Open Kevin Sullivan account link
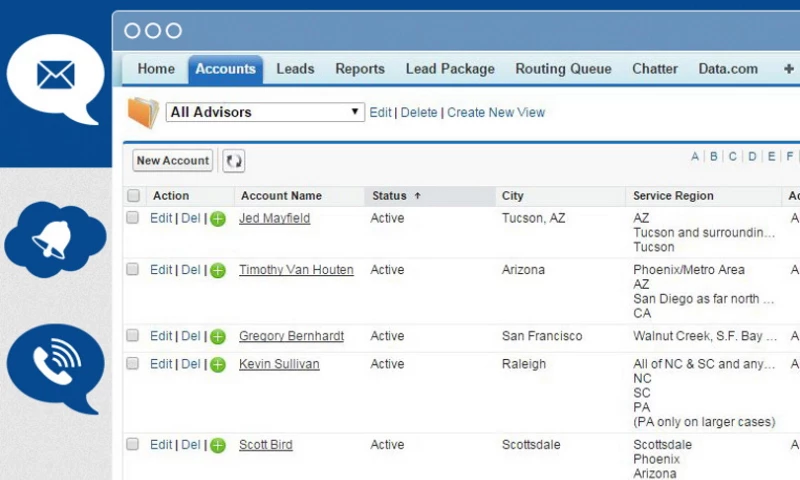800x480 pixels. (279, 364)
